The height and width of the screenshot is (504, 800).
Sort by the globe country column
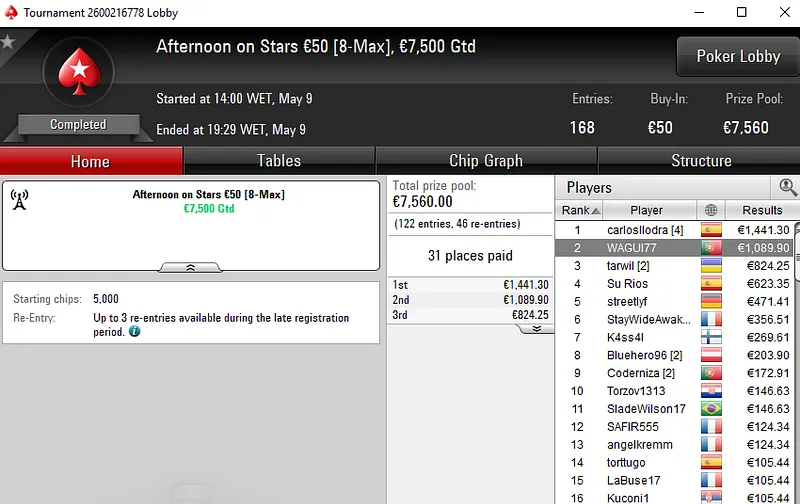[x=711, y=210]
